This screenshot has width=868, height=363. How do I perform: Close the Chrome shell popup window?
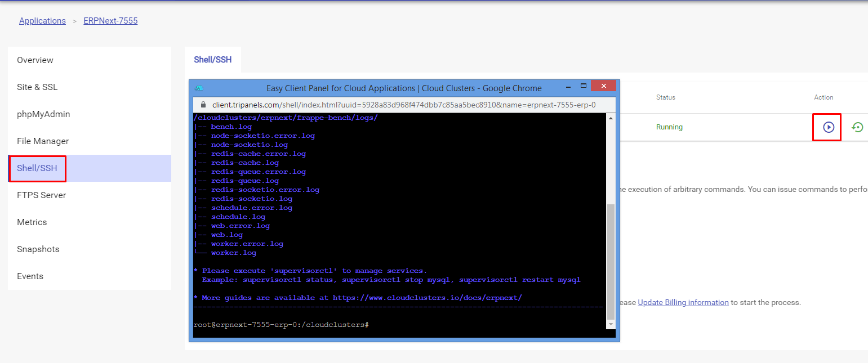pos(604,86)
